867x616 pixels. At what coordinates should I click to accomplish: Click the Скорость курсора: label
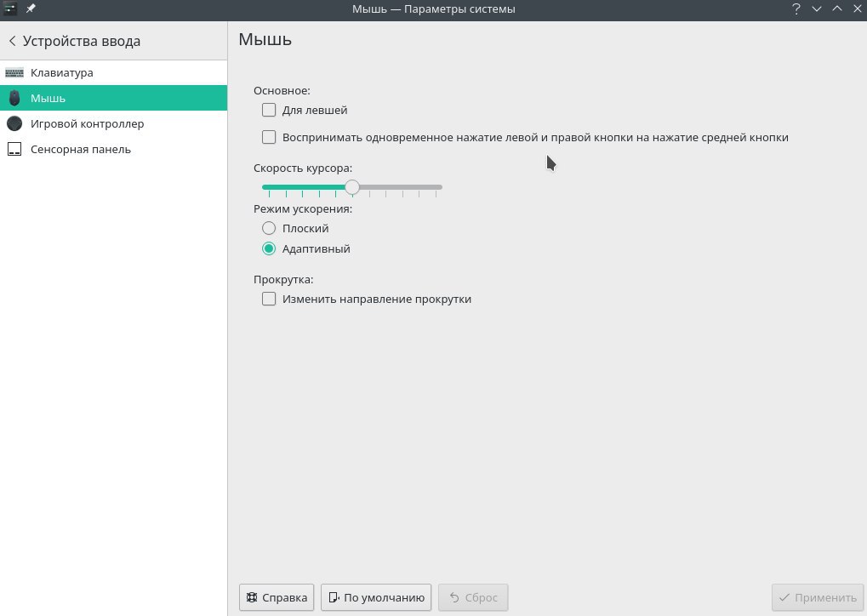pyautogui.click(x=303, y=168)
